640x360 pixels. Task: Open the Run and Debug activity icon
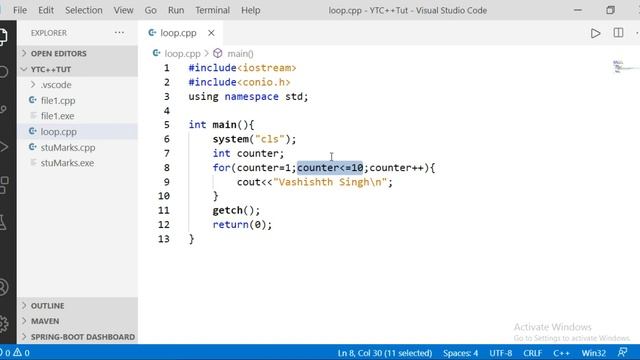(x=3, y=147)
